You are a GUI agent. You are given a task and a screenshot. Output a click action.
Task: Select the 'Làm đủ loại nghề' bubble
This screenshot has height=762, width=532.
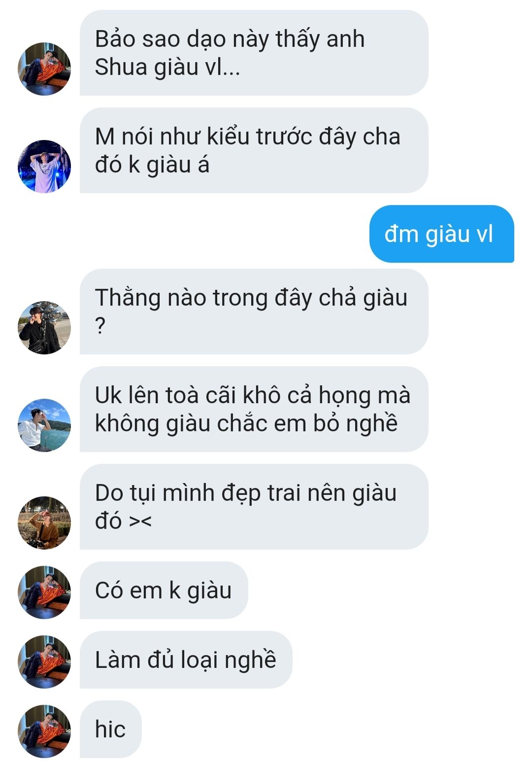tap(186, 660)
